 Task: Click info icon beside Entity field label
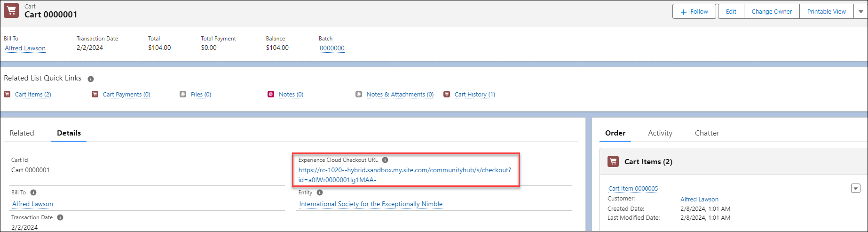pyautogui.click(x=320, y=192)
